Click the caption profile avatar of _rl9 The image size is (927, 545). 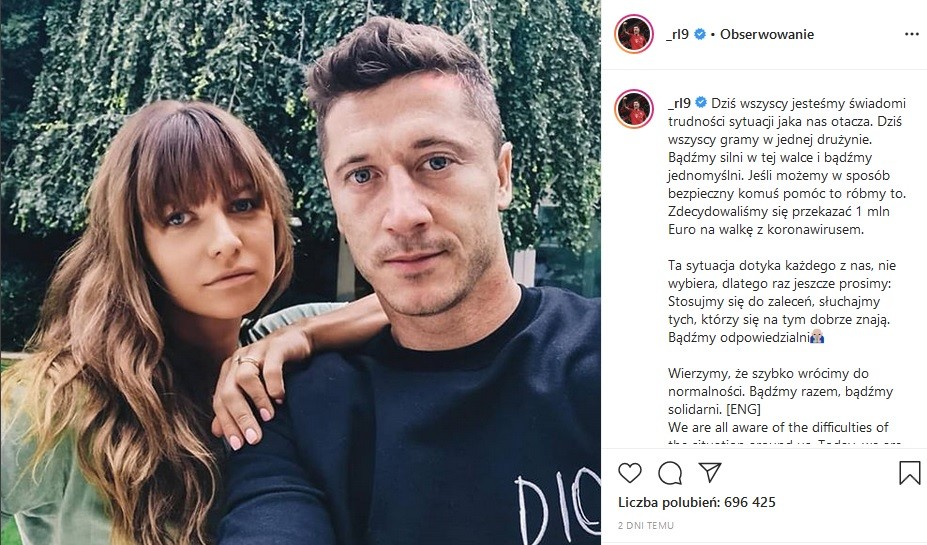pyautogui.click(x=634, y=109)
